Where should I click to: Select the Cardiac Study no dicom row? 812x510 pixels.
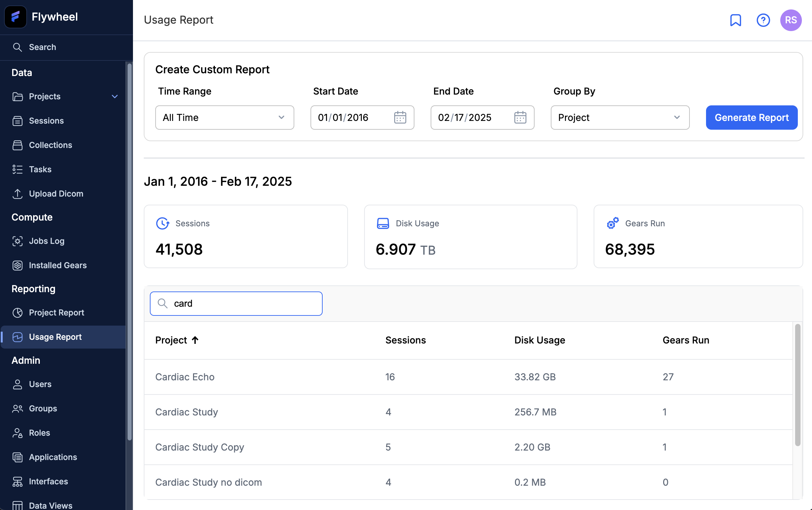(468, 482)
